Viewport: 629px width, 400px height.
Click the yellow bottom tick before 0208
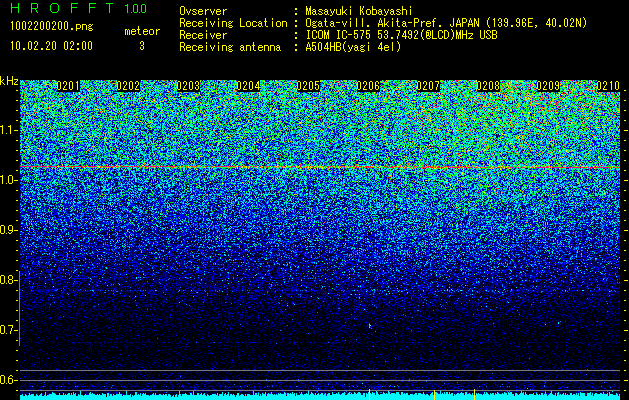click(474, 394)
